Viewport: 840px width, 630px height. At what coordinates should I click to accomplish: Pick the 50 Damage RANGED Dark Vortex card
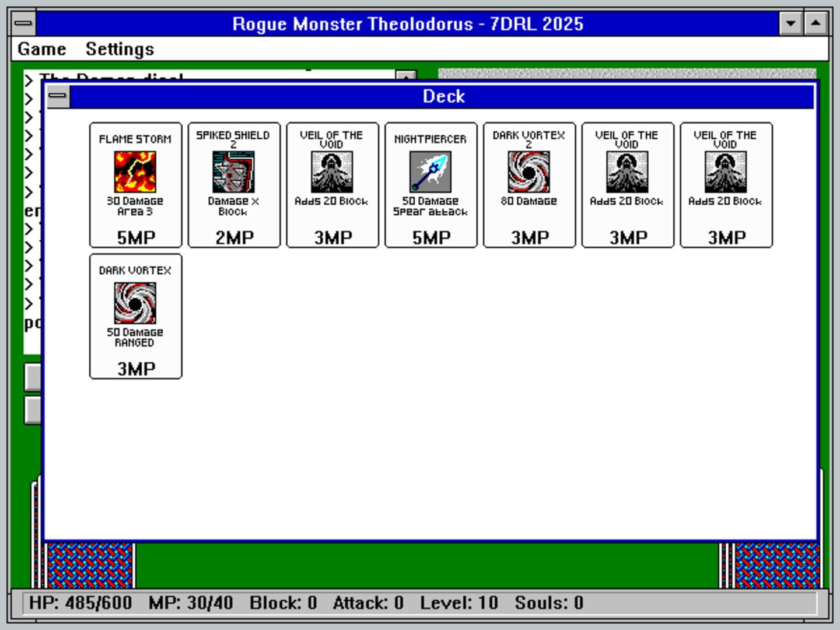[135, 317]
